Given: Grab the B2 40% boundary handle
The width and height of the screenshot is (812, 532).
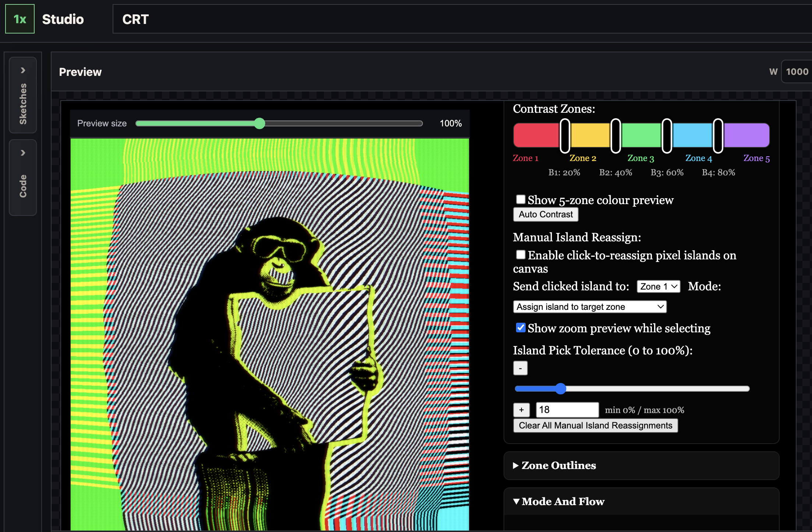Looking at the screenshot, I should pos(616,136).
